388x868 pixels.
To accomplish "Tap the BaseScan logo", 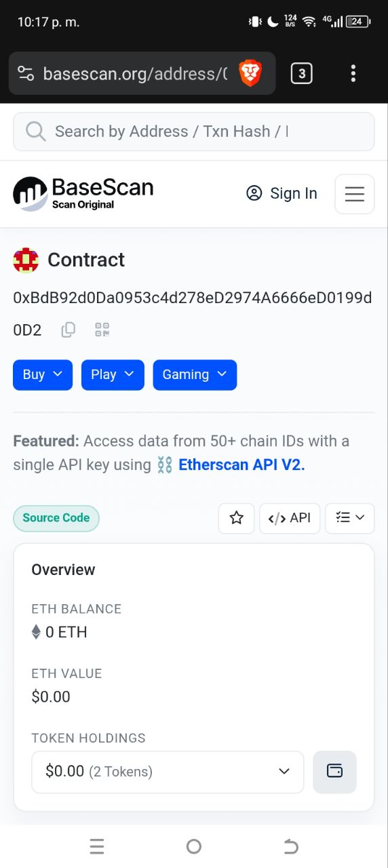I will (83, 193).
